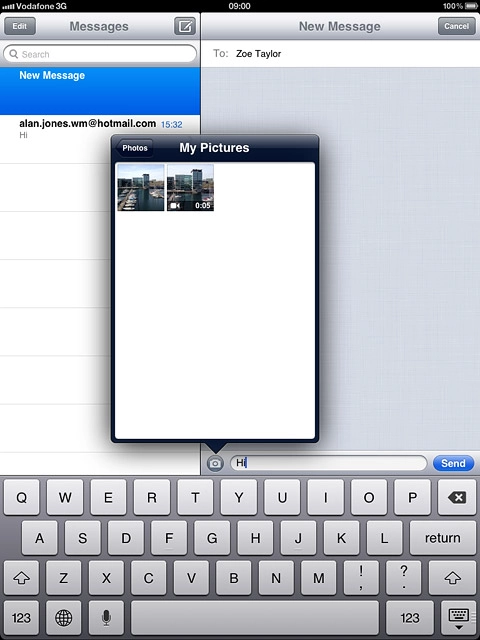
Task: Tap the blue Send button
Action: pyautogui.click(x=453, y=463)
